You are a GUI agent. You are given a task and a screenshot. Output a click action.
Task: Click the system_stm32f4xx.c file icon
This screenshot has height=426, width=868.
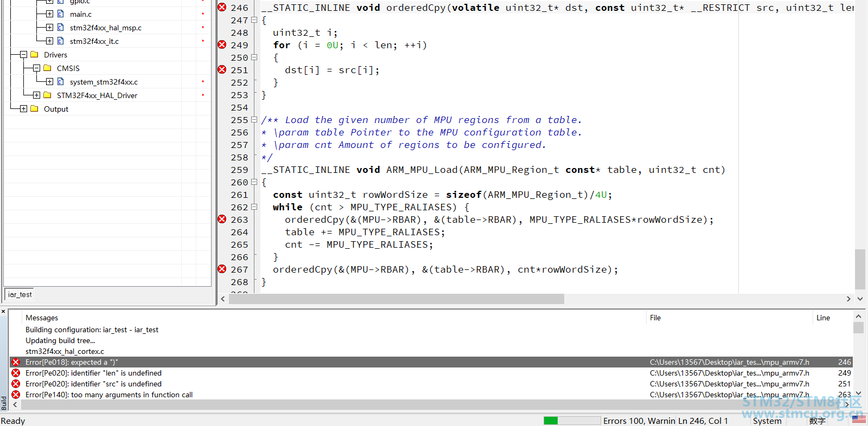pyautogui.click(x=61, y=82)
